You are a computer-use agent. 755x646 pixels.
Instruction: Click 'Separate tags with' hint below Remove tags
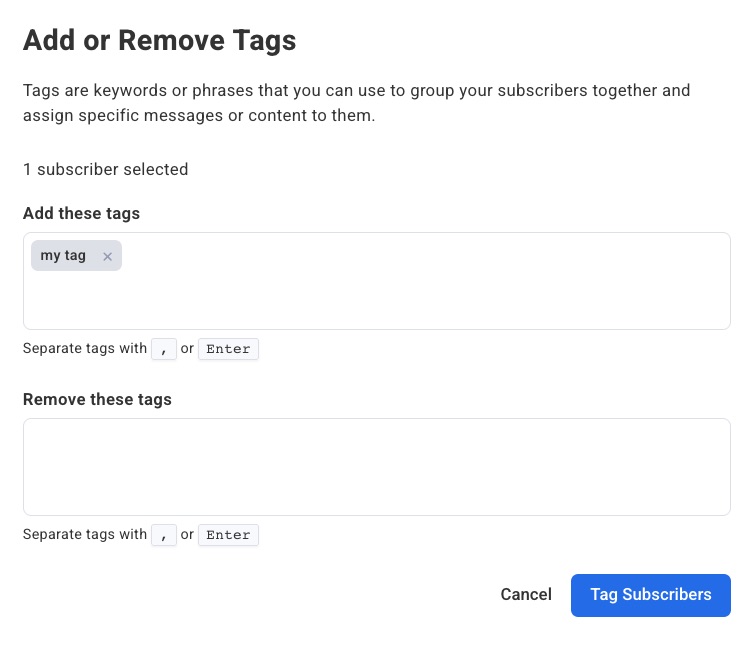click(84, 535)
